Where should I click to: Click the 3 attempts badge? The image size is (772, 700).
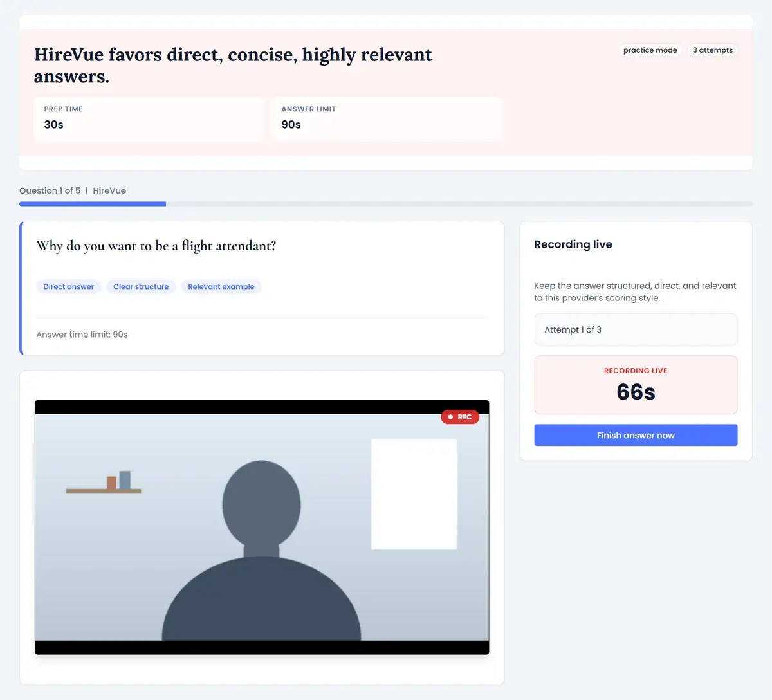coord(712,50)
